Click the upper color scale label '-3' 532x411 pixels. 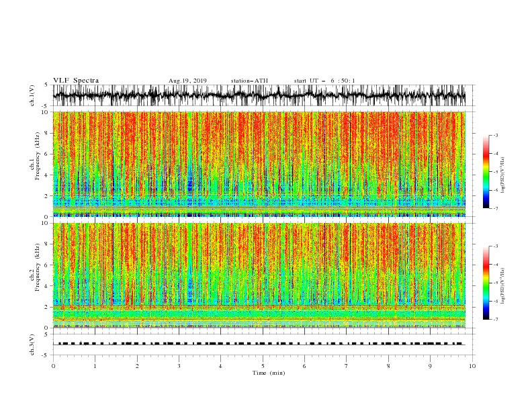[x=495, y=135]
